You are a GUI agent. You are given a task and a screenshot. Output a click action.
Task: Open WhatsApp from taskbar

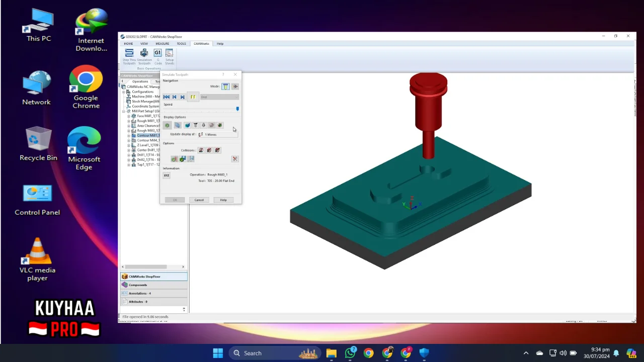coord(350,353)
